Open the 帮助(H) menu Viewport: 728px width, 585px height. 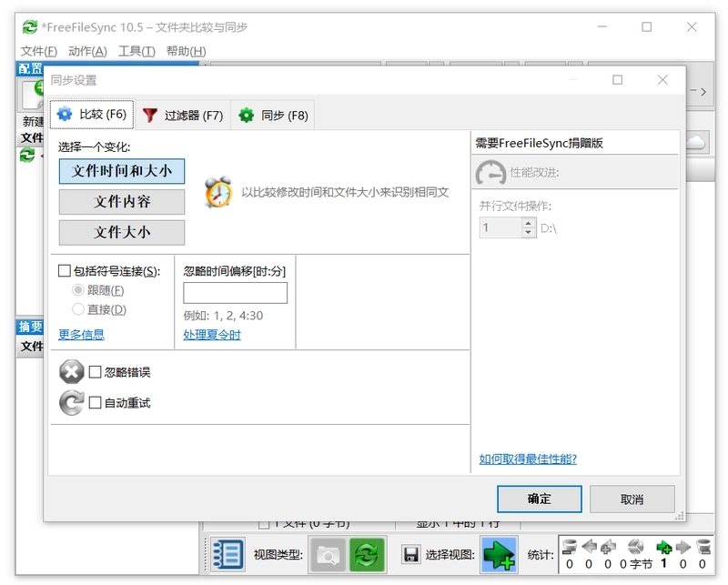click(187, 51)
